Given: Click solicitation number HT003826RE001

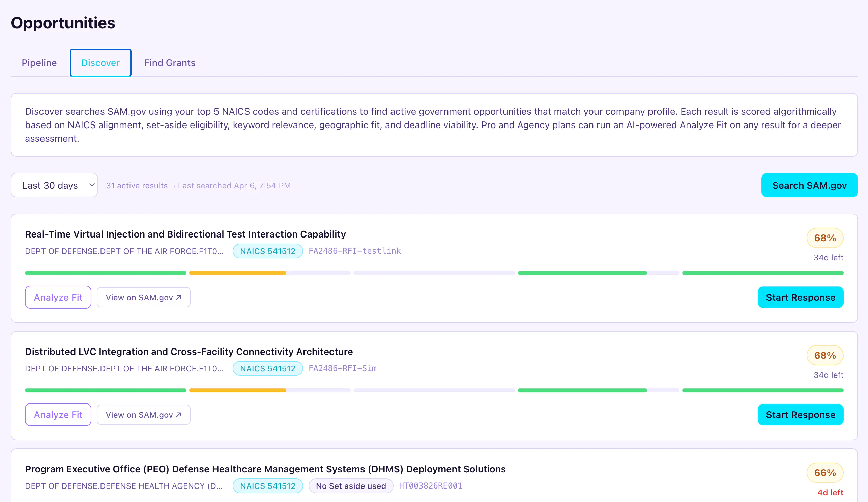Looking at the screenshot, I should pyautogui.click(x=430, y=486).
